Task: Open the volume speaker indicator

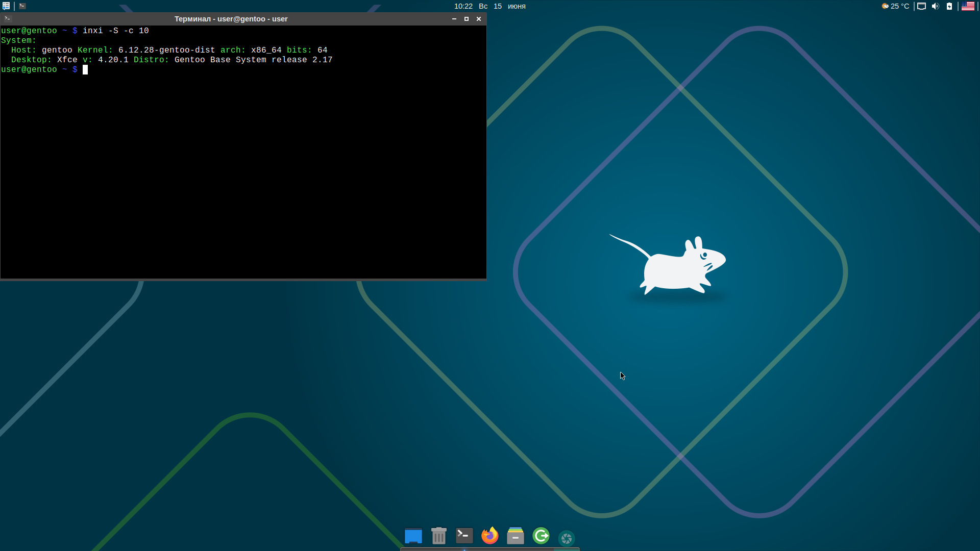Action: pos(935,6)
